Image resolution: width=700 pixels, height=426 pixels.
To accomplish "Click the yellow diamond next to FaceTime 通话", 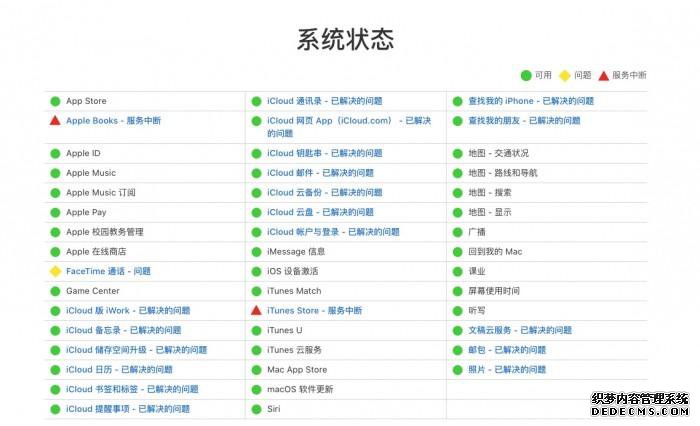I will tap(55, 271).
